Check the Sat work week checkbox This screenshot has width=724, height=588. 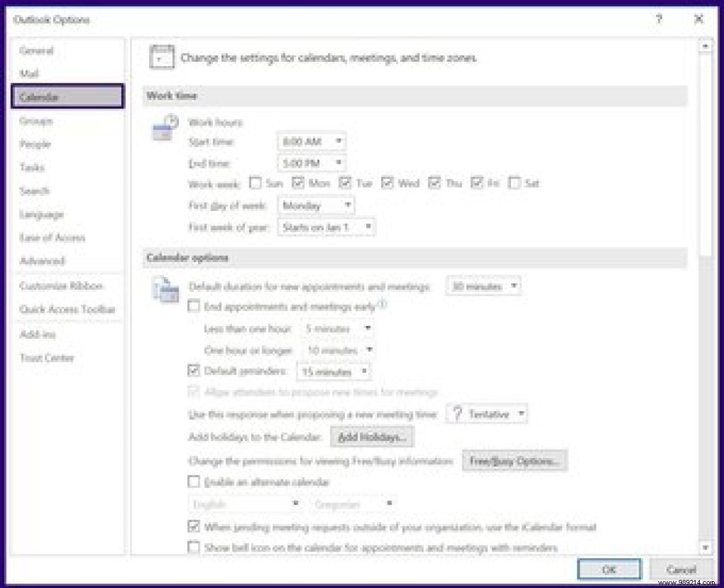click(x=514, y=183)
